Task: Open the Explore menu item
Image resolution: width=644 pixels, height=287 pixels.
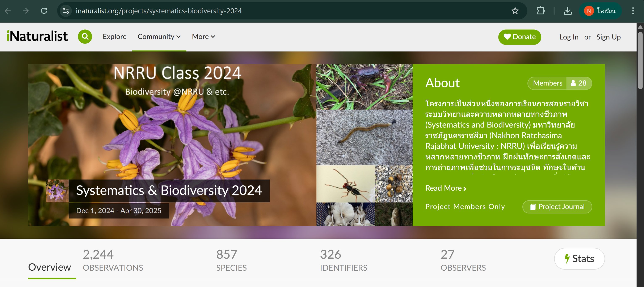Action: 114,37
